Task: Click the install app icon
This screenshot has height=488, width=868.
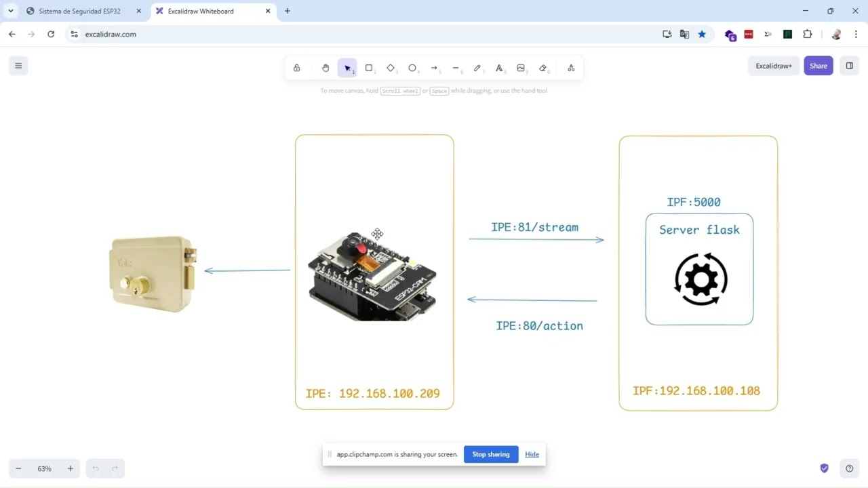Action: point(667,34)
